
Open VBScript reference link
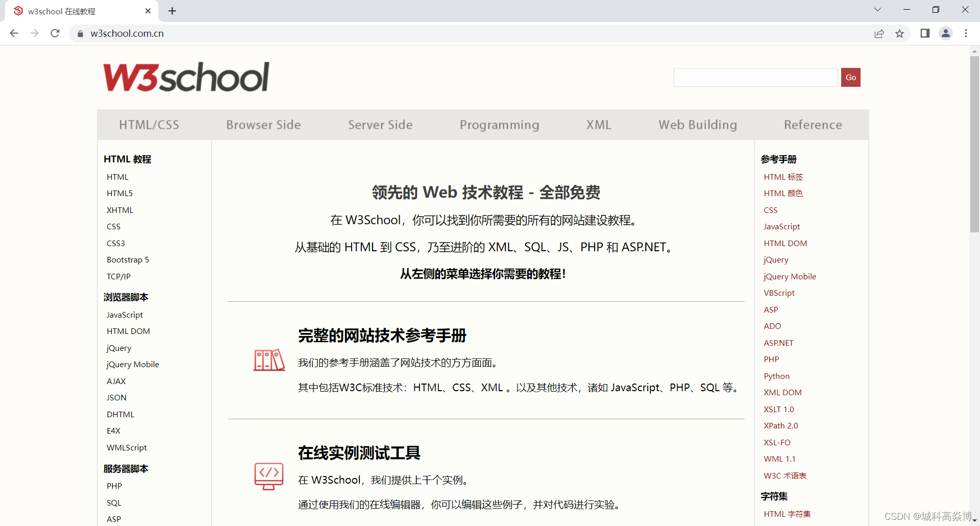coord(779,293)
